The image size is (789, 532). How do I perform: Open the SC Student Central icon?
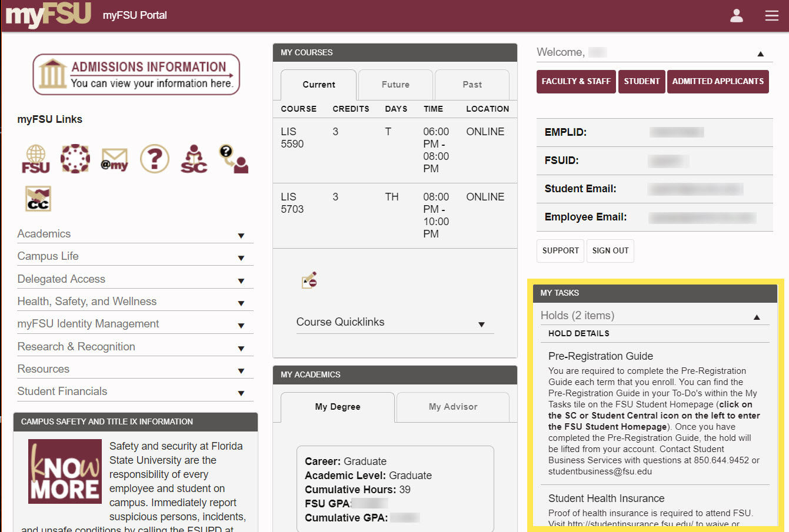(x=194, y=159)
